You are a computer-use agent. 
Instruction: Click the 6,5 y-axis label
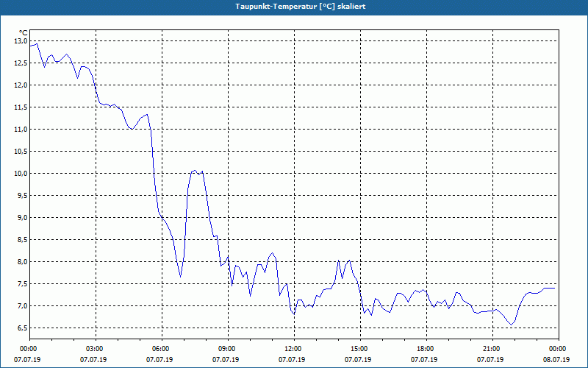pyautogui.click(x=22, y=328)
